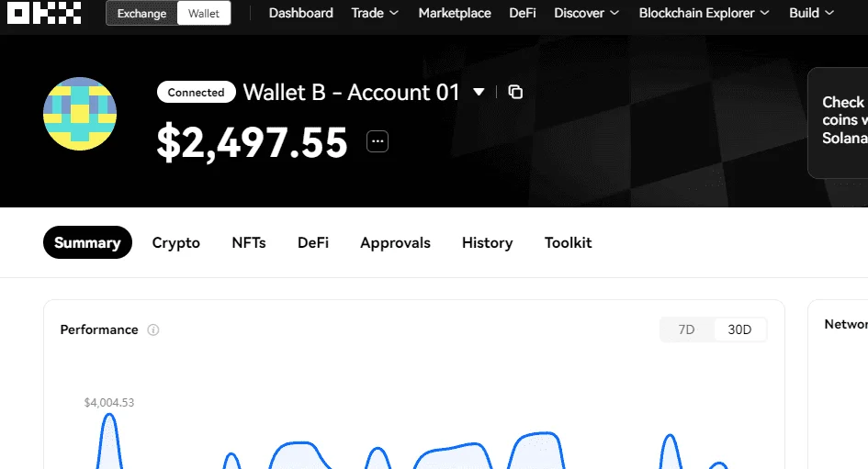Expand the Trade menu
Viewport: 868px width, 469px height.
[x=375, y=13]
